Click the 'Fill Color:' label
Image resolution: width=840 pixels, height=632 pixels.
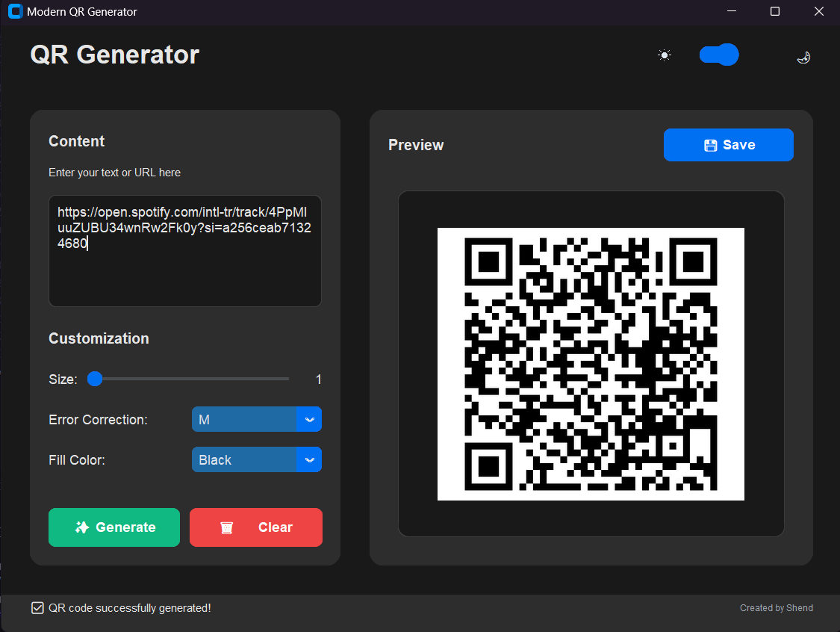coord(77,460)
